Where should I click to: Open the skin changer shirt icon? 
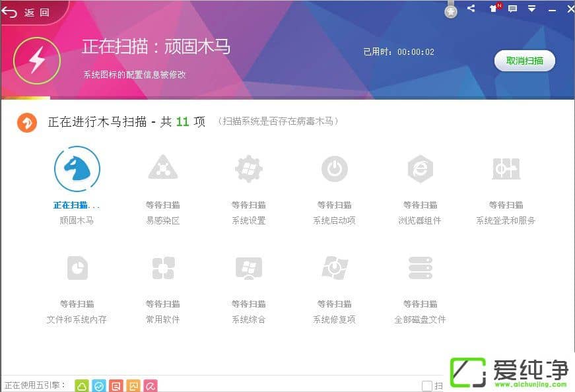[x=493, y=9]
